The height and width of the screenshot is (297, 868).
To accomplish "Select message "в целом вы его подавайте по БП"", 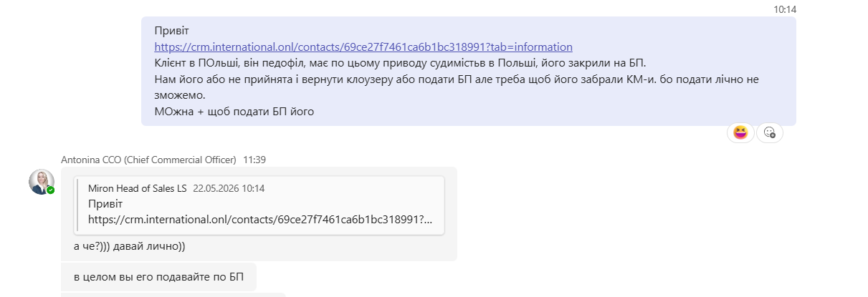I will (158, 276).
